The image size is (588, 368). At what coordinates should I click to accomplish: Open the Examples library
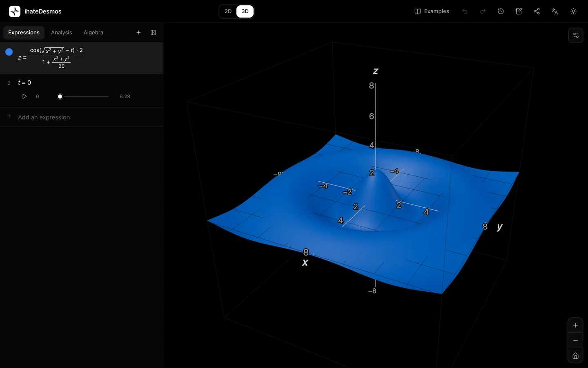click(432, 11)
